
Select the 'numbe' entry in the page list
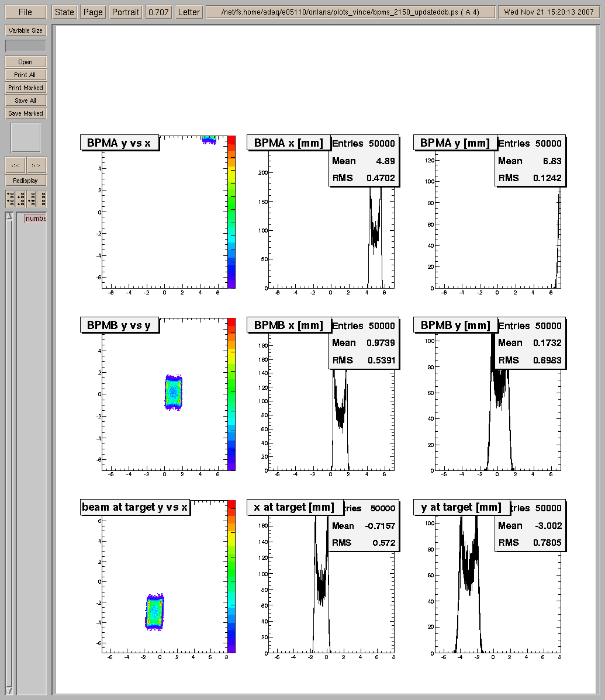[35, 219]
